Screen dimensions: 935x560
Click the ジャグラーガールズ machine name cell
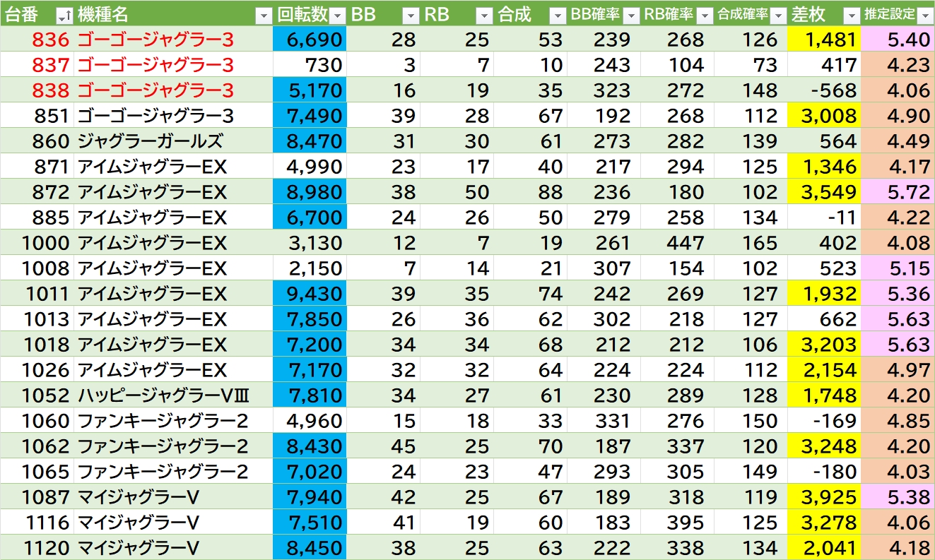[173, 141]
